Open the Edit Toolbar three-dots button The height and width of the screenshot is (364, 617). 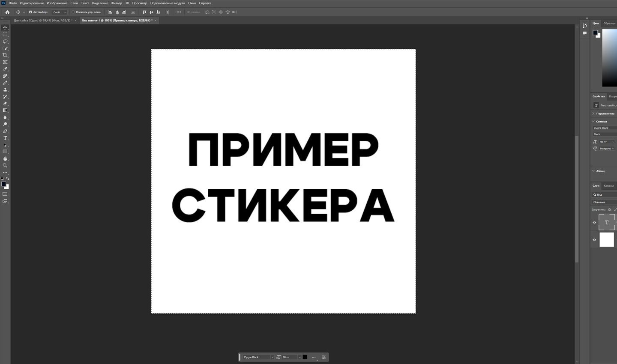pos(5,172)
